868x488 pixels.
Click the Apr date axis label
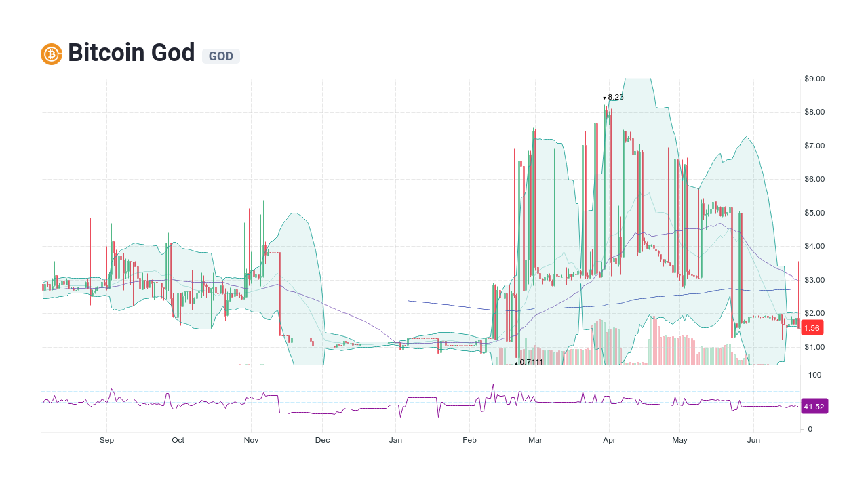pyautogui.click(x=609, y=440)
